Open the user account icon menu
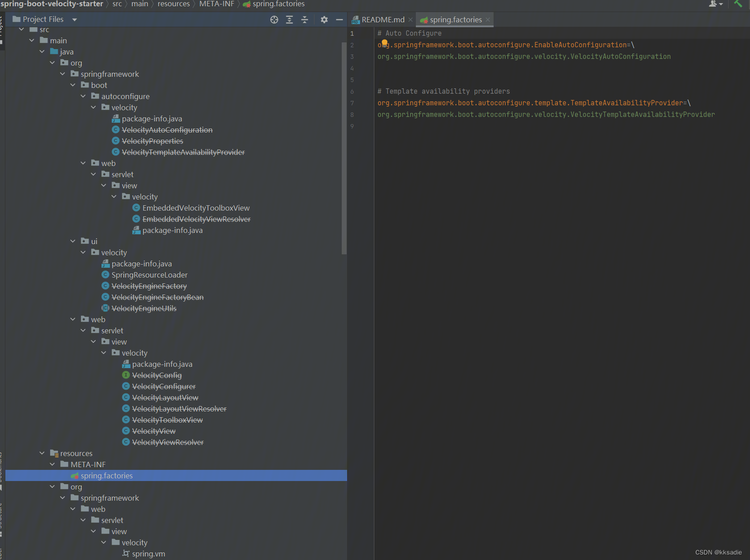 pyautogui.click(x=716, y=3)
